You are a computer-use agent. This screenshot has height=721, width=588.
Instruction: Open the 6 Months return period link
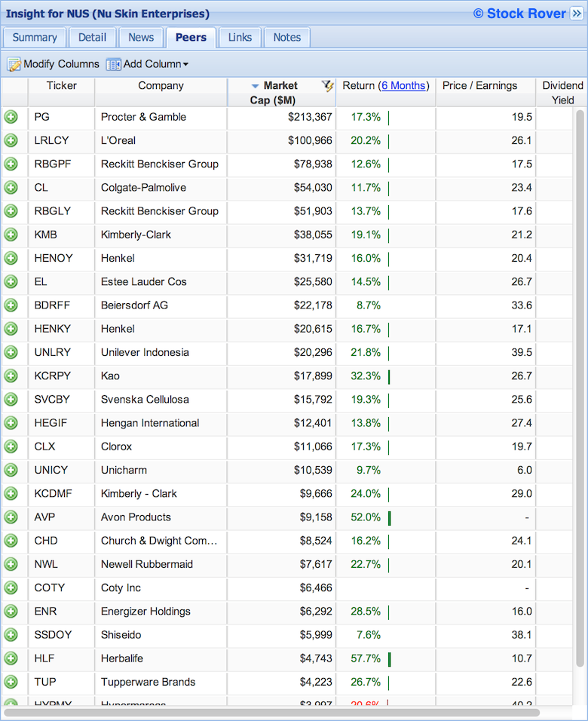pyautogui.click(x=403, y=85)
